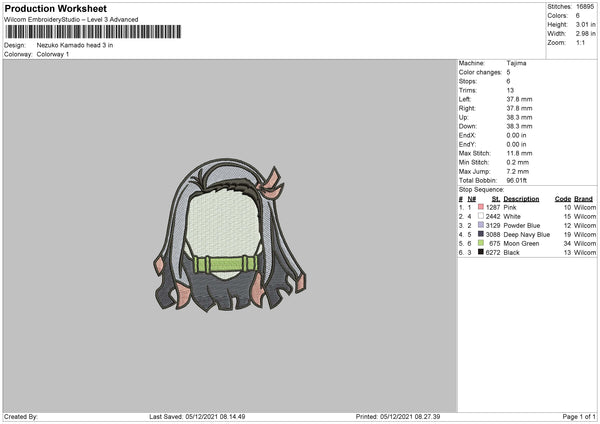Click the 'Colorway 1' value
600x424 pixels.
pos(53,54)
